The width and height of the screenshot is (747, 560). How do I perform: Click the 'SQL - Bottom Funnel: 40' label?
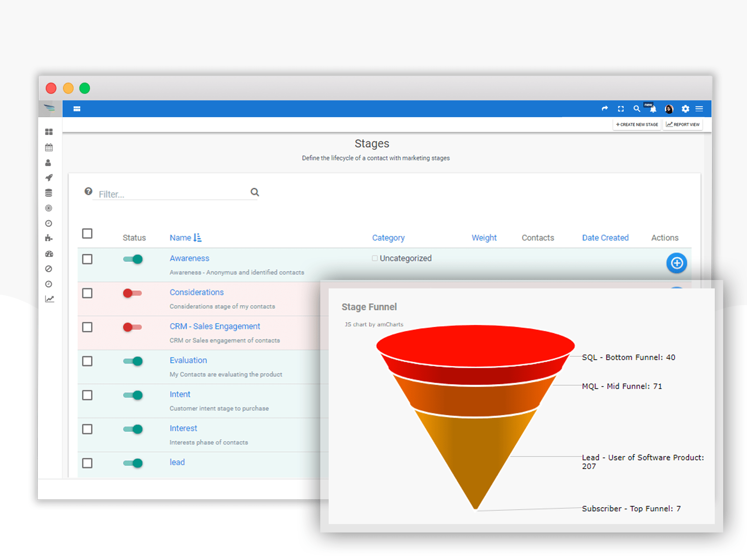tap(628, 357)
